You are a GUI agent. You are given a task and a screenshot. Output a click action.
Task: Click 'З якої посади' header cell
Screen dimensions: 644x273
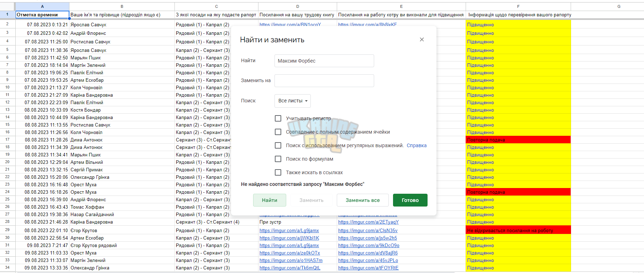(216, 15)
